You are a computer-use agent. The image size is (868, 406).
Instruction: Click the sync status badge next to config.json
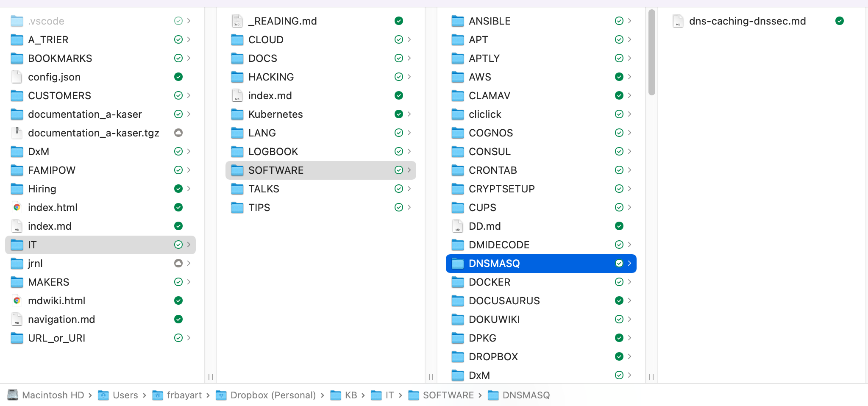click(x=178, y=77)
